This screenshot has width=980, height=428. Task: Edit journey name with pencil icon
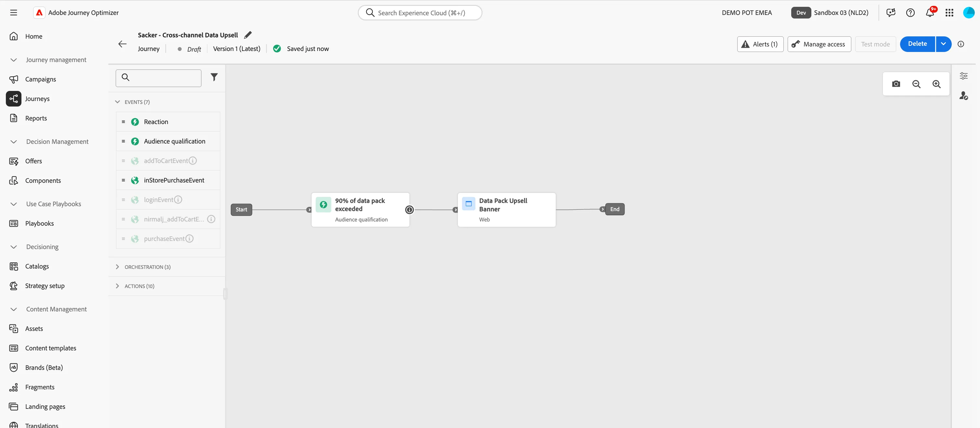coord(248,35)
